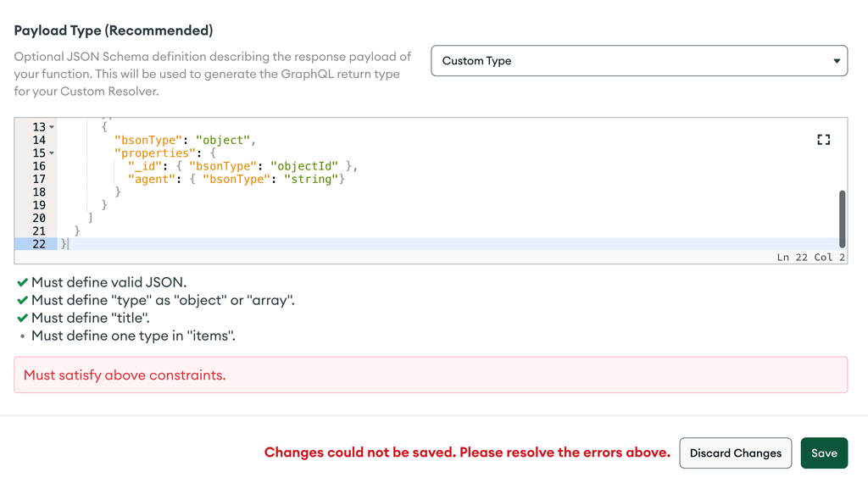868x483 pixels.
Task: Click the "agent" key in the editor
Action: point(153,179)
